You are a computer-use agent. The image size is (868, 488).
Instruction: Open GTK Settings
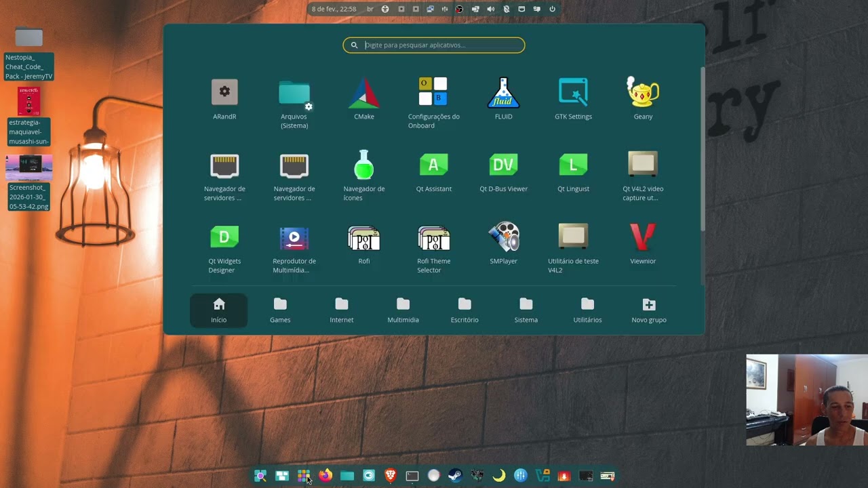[573, 99]
